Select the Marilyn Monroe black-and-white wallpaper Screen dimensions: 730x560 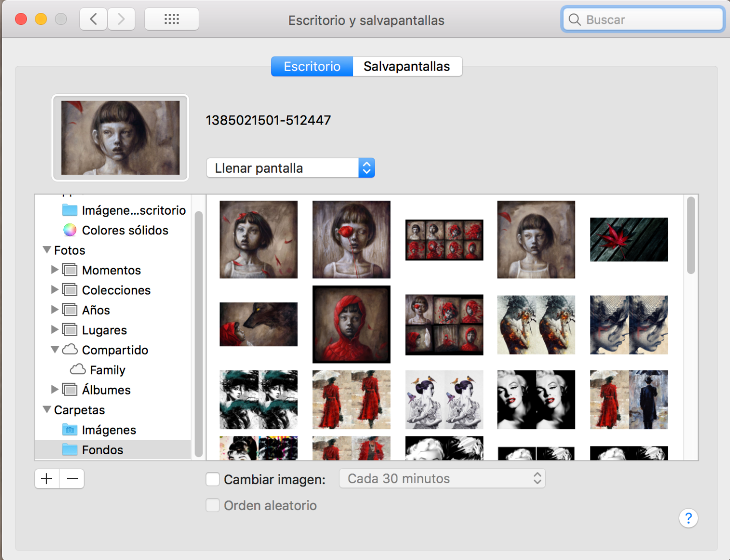(536, 400)
